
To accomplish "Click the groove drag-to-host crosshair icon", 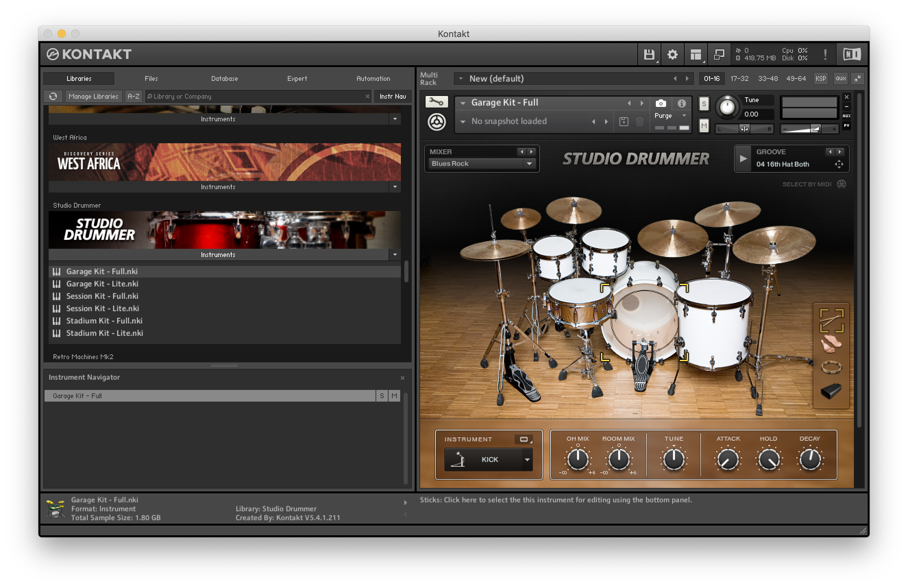I will pos(838,164).
